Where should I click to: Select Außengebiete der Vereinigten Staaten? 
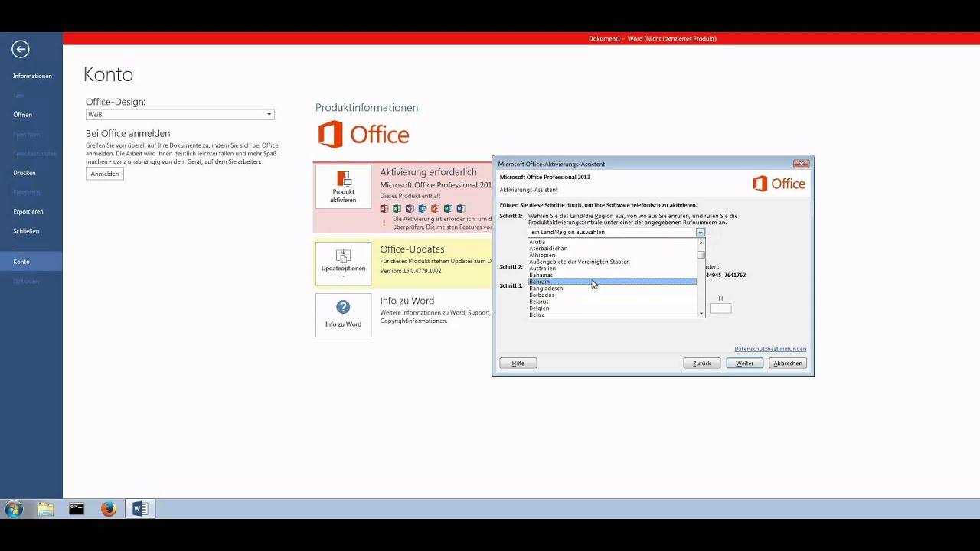[612, 262]
